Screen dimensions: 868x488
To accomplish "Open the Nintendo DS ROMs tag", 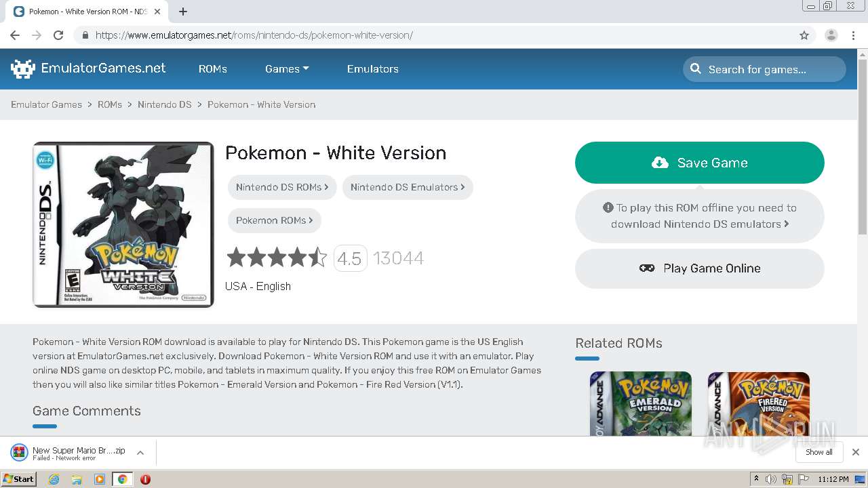I will 282,187.
